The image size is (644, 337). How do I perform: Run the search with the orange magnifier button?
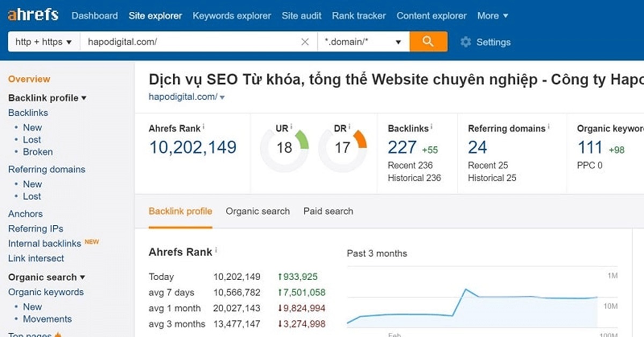pyautogui.click(x=428, y=42)
